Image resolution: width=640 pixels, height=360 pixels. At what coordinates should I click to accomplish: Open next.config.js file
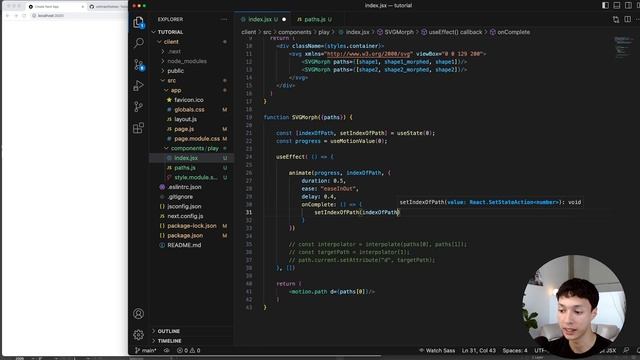[185, 216]
